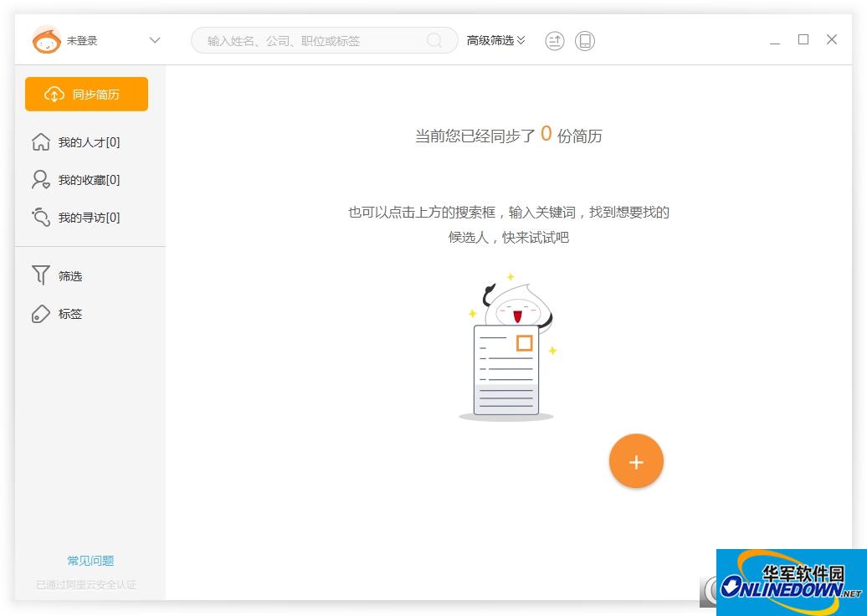Click the upload list round icon

pos(555,41)
